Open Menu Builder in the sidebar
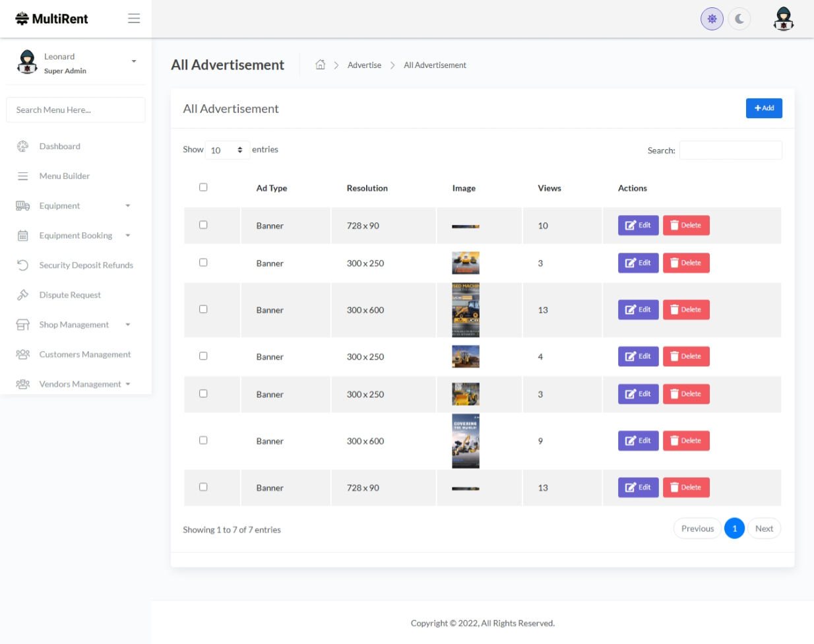This screenshot has width=814, height=644. (64, 176)
